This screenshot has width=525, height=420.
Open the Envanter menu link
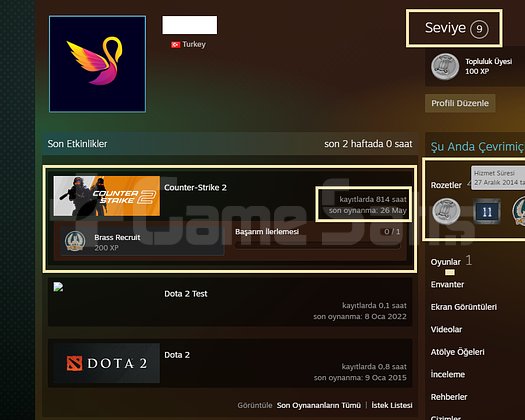(x=447, y=285)
